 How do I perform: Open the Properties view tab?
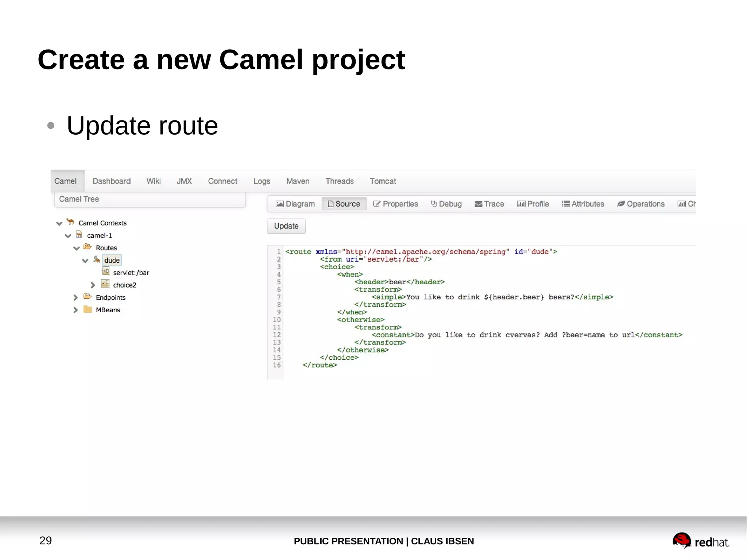(395, 204)
